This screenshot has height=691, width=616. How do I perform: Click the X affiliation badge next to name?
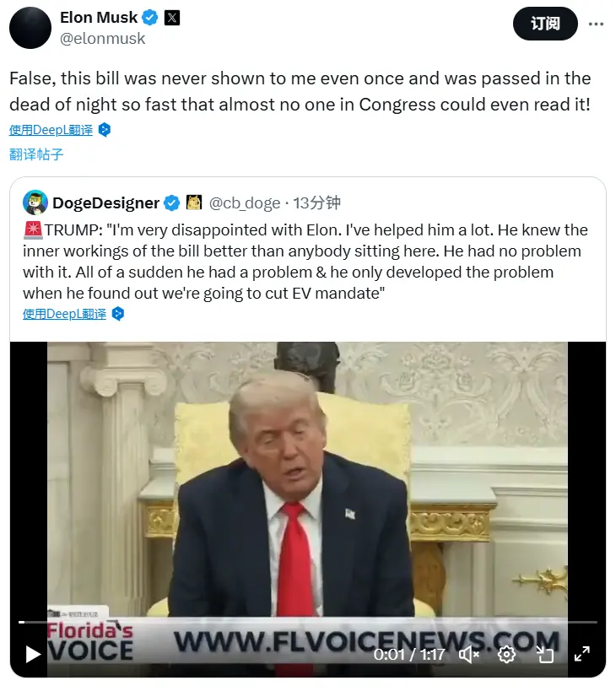click(172, 18)
